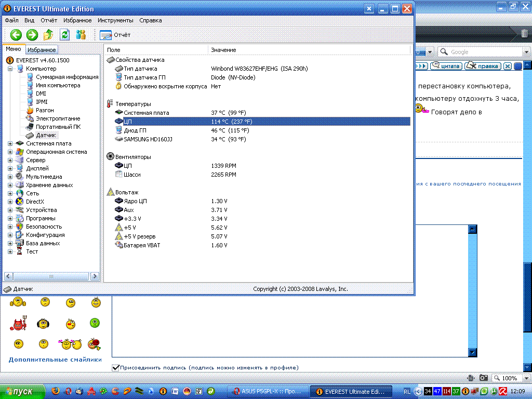Image resolution: width=532 pixels, height=399 pixels.
Task: Click the Устройства icon in tree
Action: 20,210
